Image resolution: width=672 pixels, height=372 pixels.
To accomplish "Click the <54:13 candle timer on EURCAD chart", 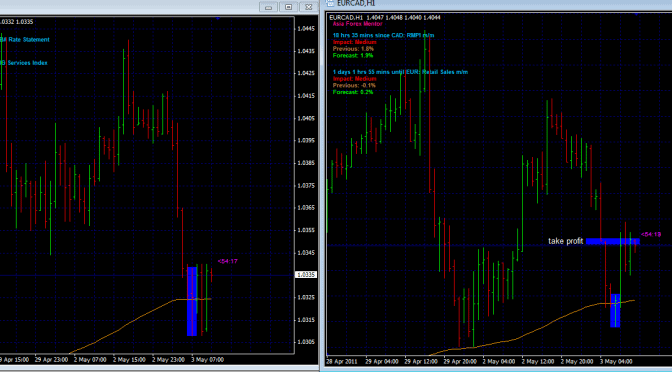I will pyautogui.click(x=651, y=234).
